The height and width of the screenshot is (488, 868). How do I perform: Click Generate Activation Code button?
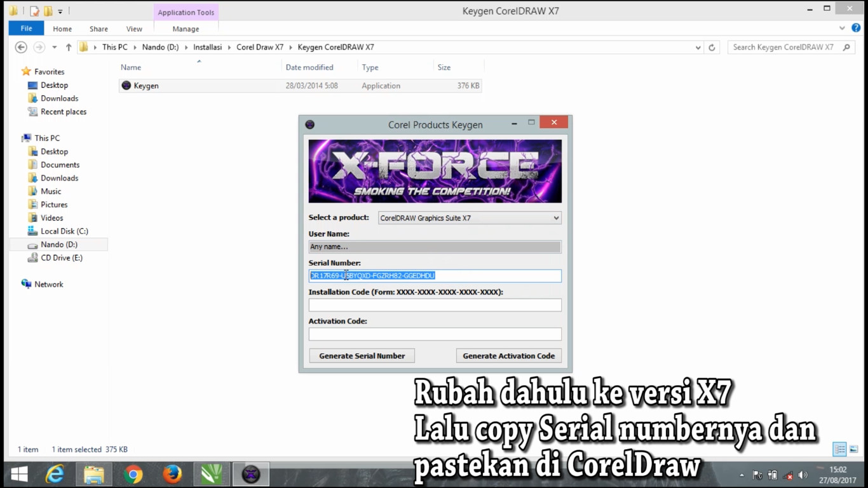pyautogui.click(x=508, y=356)
